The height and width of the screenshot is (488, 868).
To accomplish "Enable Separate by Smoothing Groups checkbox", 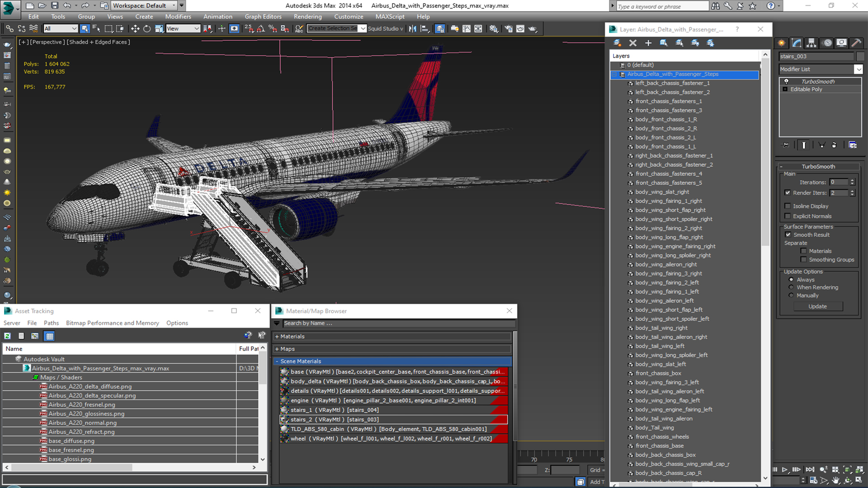I will [803, 259].
